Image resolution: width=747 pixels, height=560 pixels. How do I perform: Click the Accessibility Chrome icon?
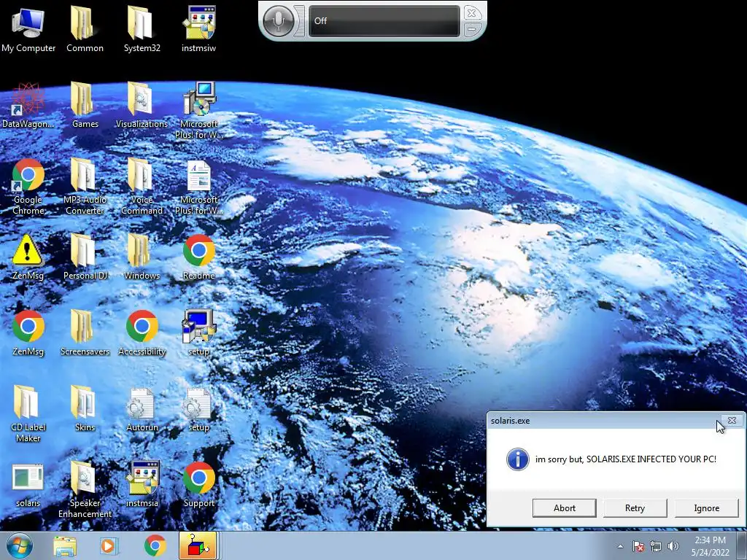pos(142,332)
